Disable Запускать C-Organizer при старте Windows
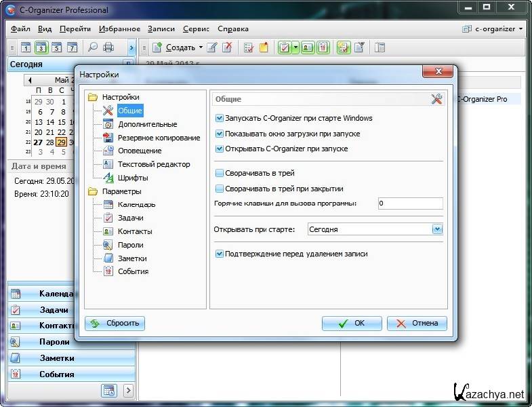This screenshot has width=532, height=407. pos(220,118)
